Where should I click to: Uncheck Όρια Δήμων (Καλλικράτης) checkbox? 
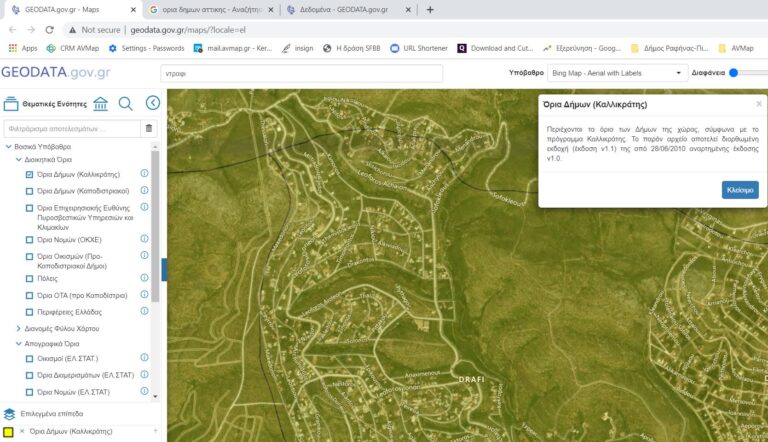pos(30,174)
